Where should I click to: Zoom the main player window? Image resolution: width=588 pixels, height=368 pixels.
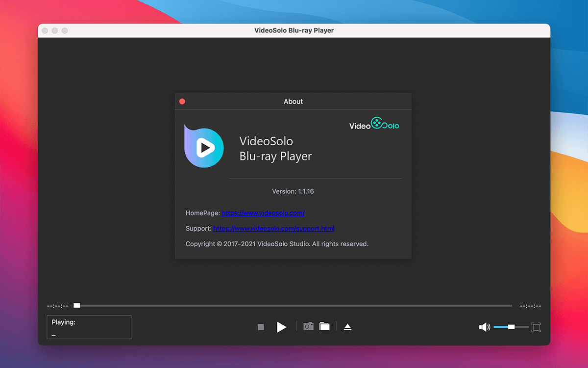[65, 30]
